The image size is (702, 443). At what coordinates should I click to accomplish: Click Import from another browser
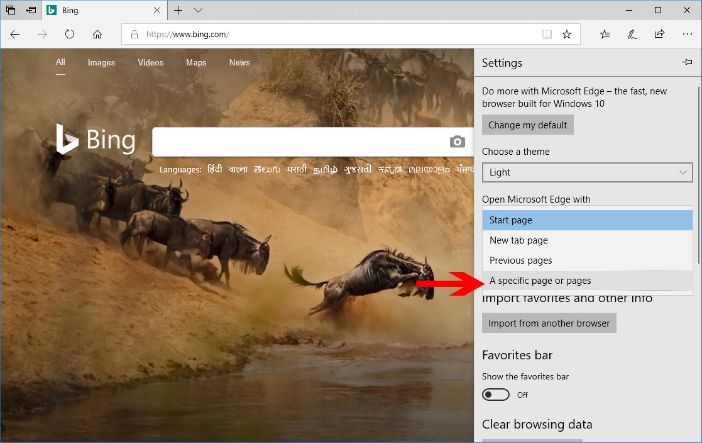point(549,323)
